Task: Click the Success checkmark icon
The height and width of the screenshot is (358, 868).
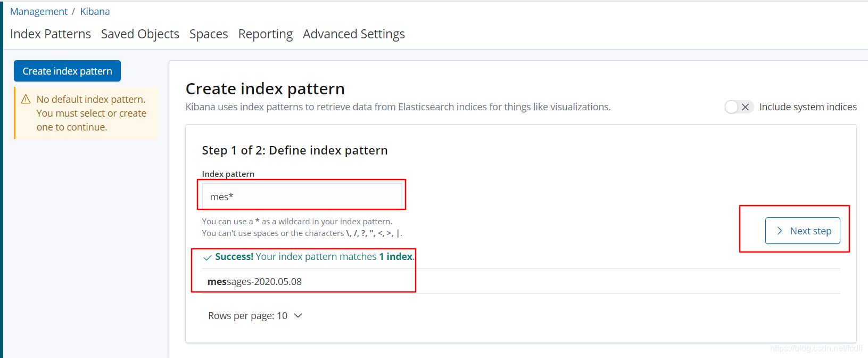Action: click(208, 257)
